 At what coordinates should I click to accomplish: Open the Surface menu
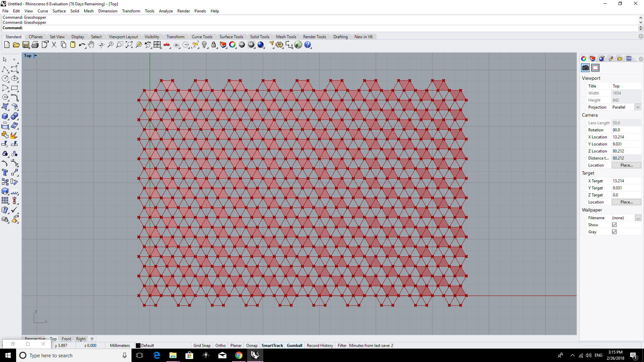coord(59,11)
